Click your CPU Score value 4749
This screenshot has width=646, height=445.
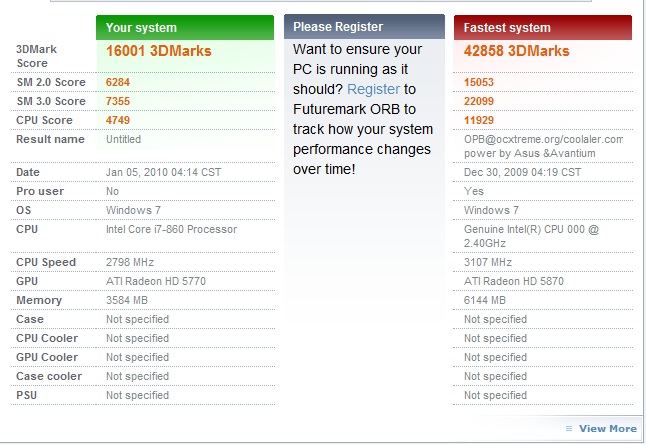pyautogui.click(x=118, y=120)
